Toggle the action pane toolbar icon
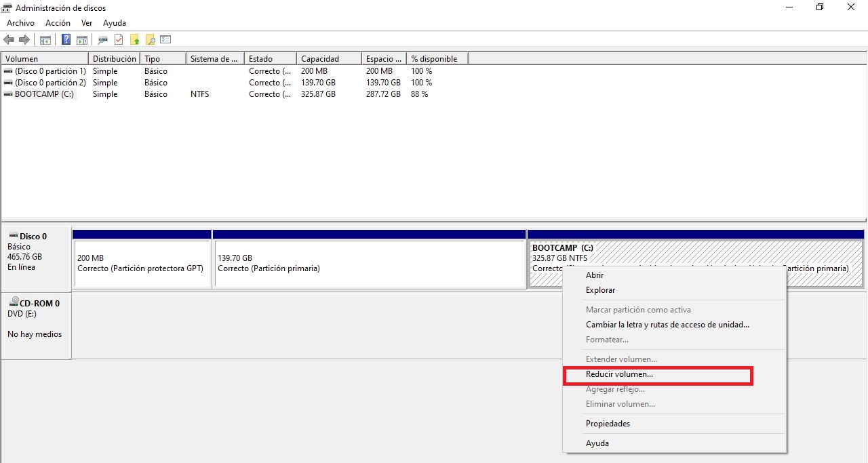Screen dimensions: 868x463 [x=82, y=40]
